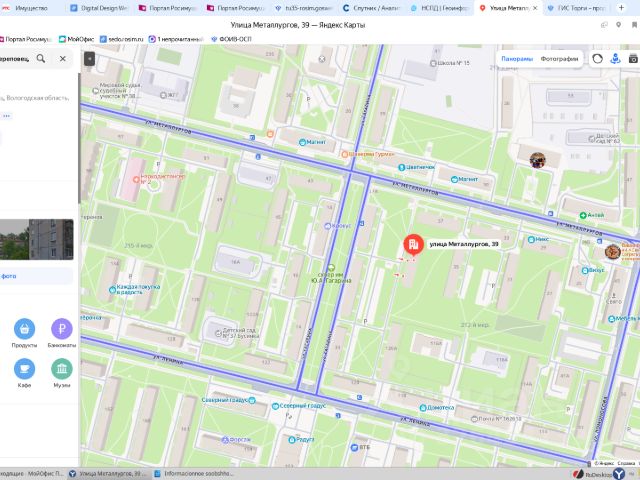Switch on Фотографии mode
This screenshot has width=640, height=480.
[559, 59]
